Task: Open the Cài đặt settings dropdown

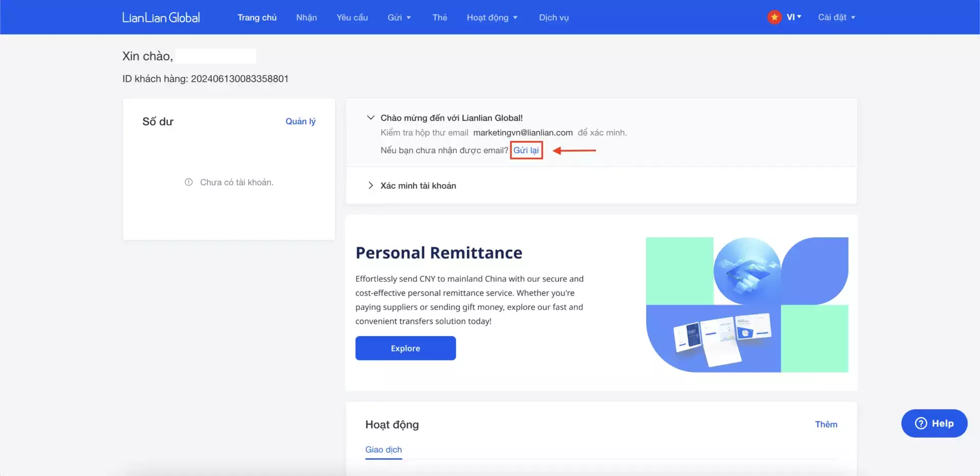Action: pos(836,17)
